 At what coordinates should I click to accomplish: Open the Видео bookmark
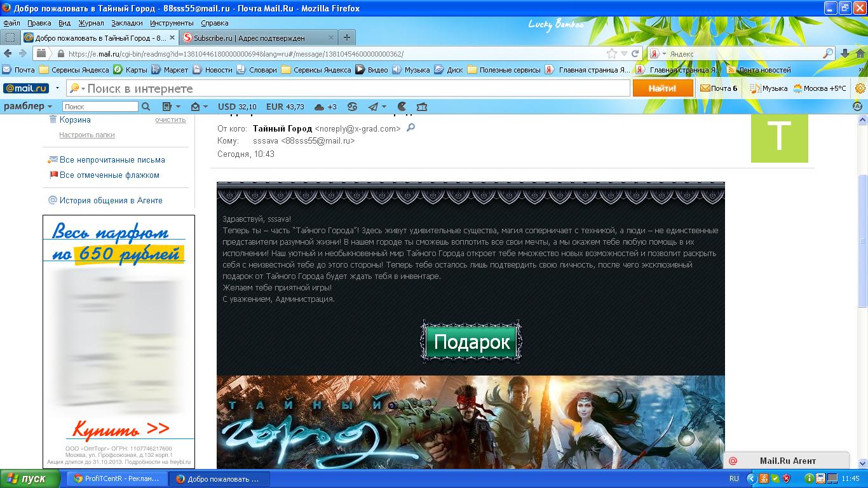[x=372, y=70]
